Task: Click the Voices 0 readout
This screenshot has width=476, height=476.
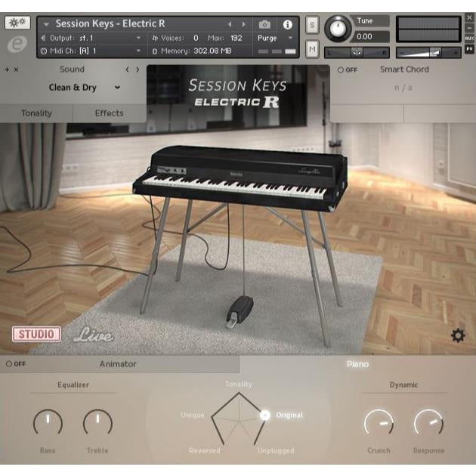Action: [175, 39]
